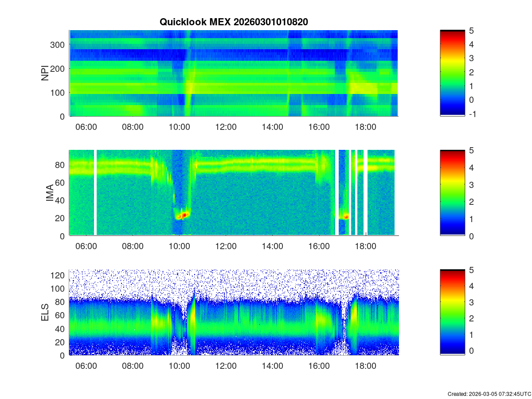532x399 pixels.
Task: Select the IMA y-axis label
Action: point(50,193)
